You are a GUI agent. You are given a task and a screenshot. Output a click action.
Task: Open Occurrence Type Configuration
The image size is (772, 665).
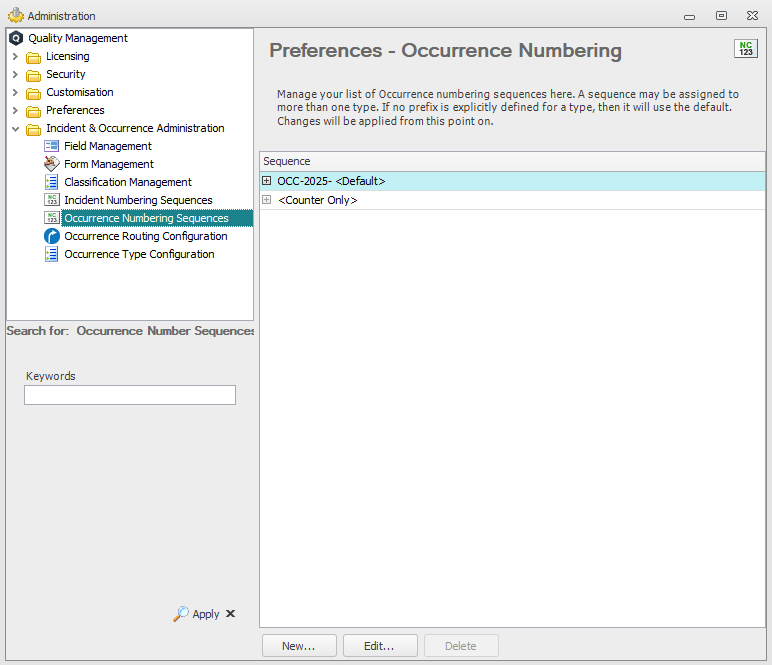pos(139,254)
